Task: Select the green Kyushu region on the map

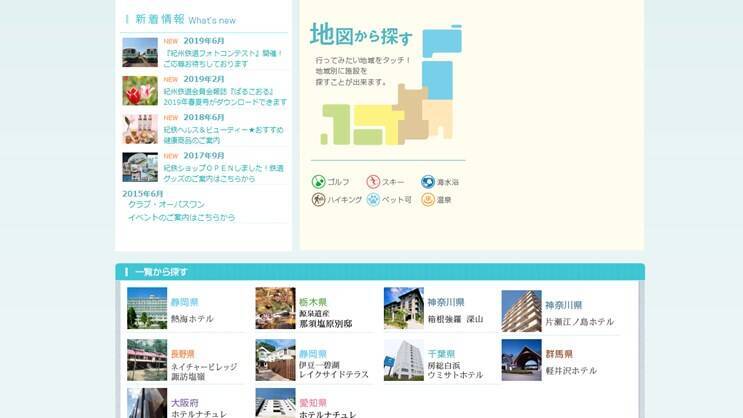Action: (x=335, y=124)
